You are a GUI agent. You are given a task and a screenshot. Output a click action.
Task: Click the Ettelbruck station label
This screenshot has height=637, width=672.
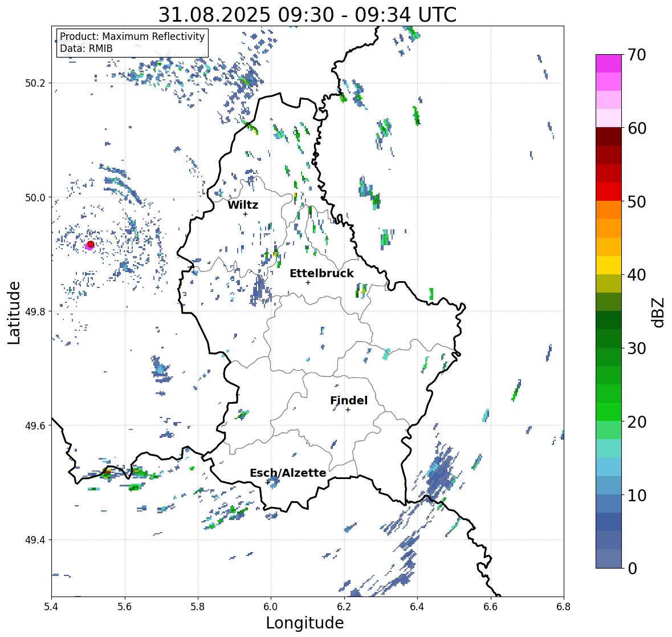[322, 274]
